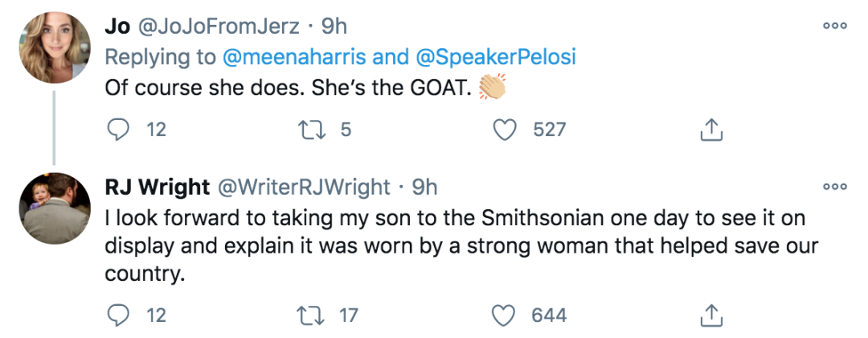Share RJ Wright's tweet via share icon

710,315
